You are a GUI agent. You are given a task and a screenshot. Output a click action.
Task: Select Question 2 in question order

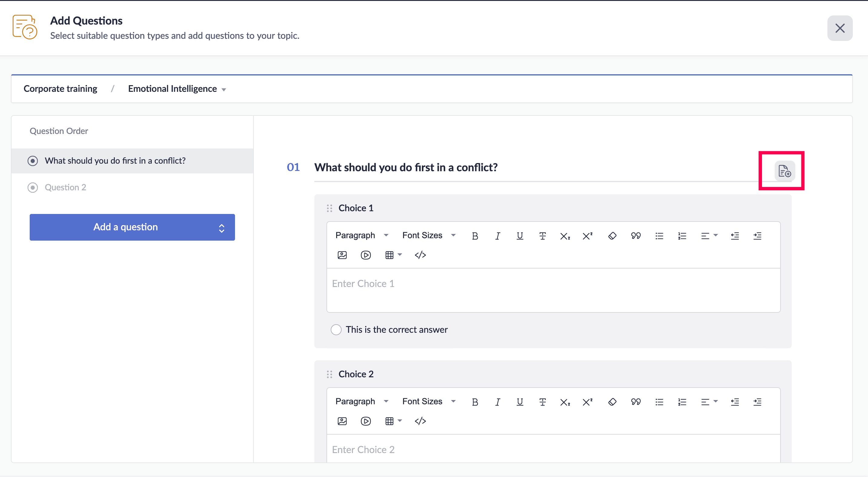click(65, 187)
